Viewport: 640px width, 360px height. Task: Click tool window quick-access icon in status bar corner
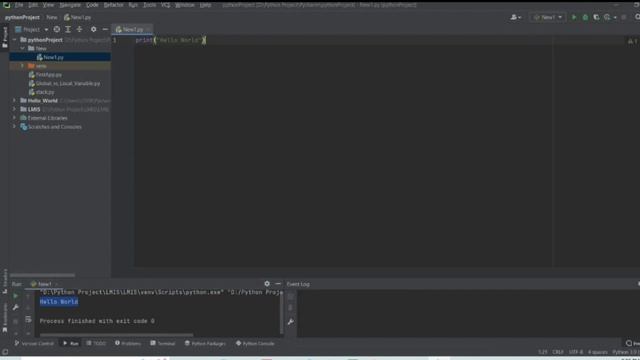[x=5, y=352]
